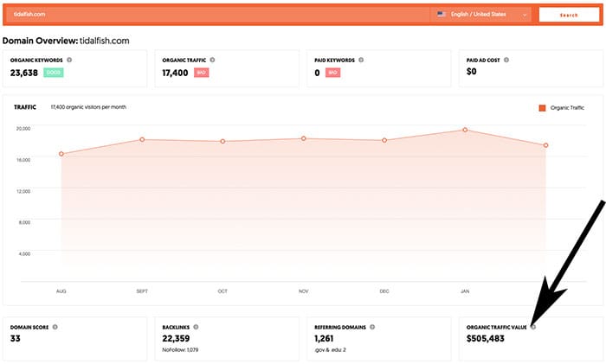606x364 pixels.
Task: Select the NOV data point on chart
Action: coord(304,138)
